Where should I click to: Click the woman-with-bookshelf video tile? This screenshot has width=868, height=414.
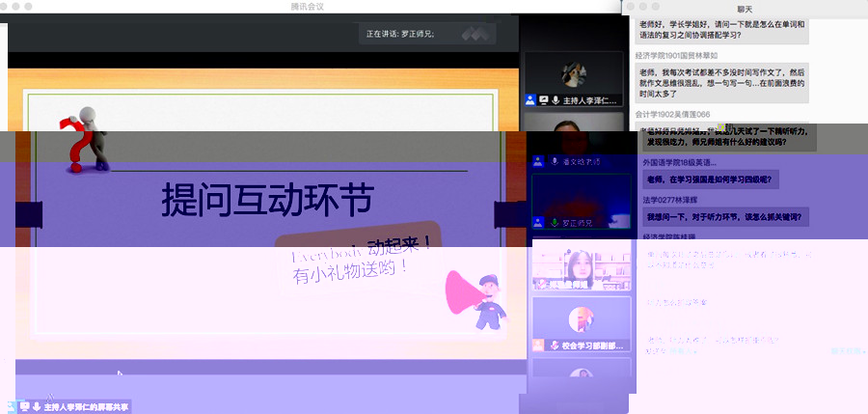tap(582, 265)
